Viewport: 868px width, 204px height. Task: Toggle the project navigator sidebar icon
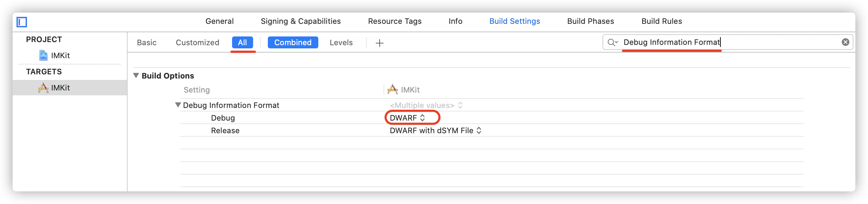click(22, 22)
